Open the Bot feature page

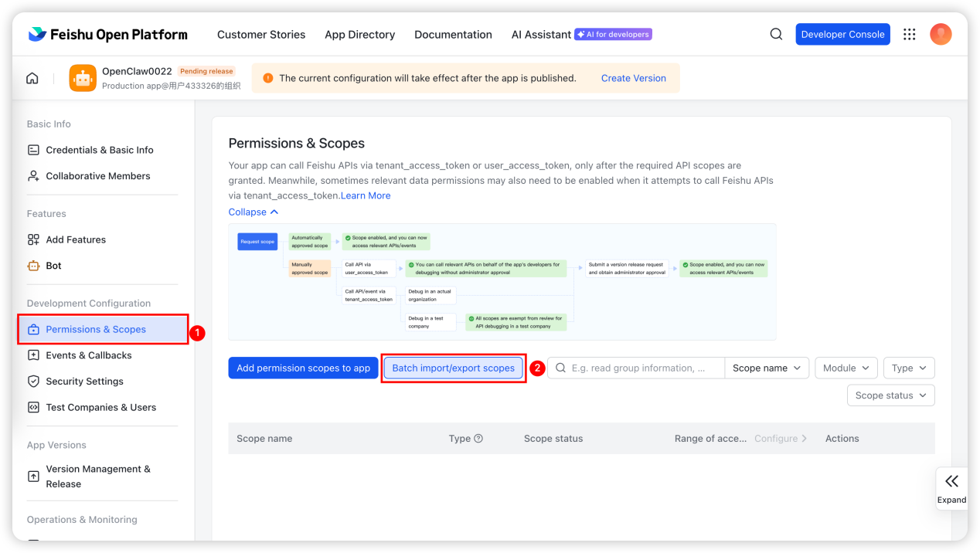(x=53, y=266)
